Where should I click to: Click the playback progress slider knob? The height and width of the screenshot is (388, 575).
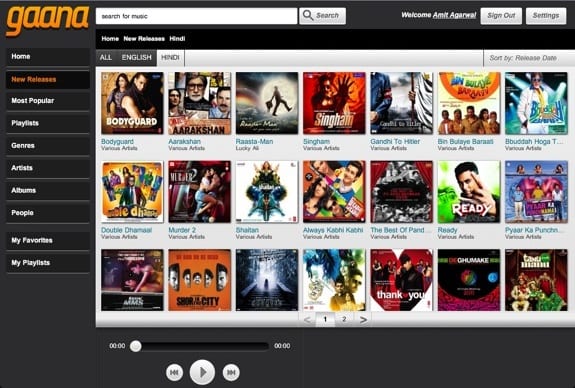pos(136,346)
